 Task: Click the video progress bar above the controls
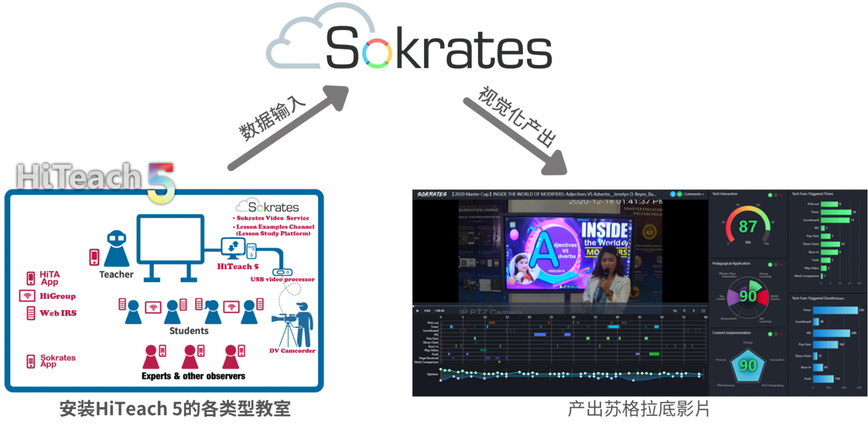[559, 305]
